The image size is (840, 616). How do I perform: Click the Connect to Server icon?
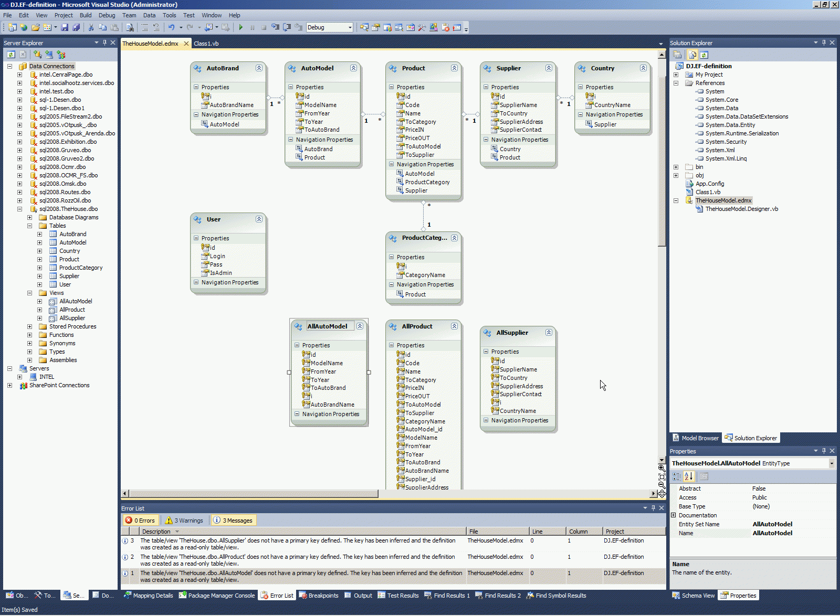[49, 54]
